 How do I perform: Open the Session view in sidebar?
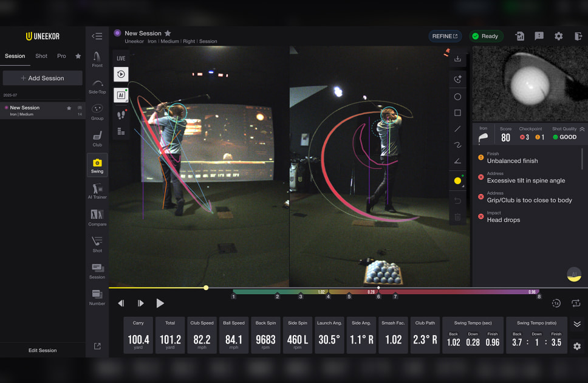tap(97, 271)
